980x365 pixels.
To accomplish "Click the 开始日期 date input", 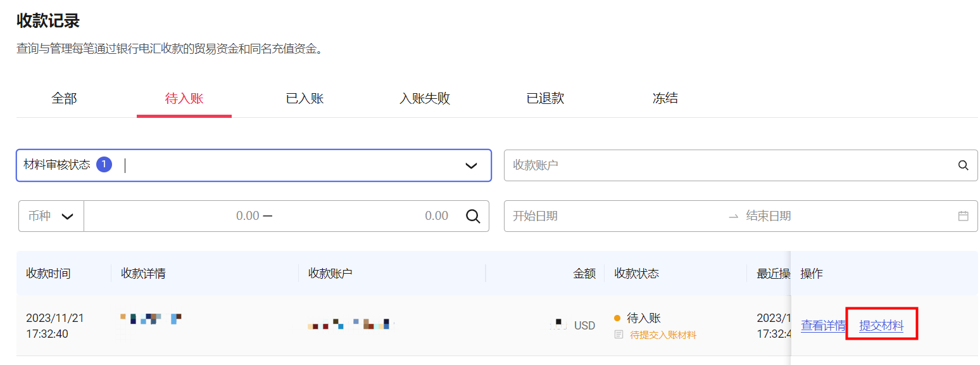I will click(x=557, y=215).
